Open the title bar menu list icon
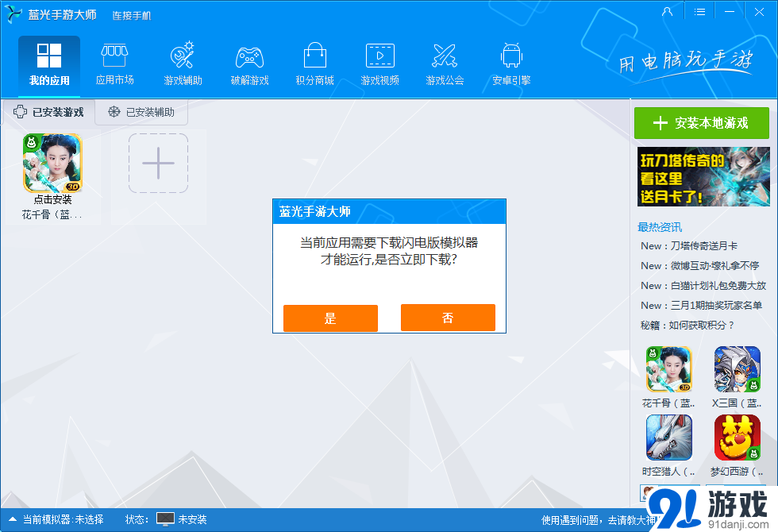Viewport: 778px width, 532px height. click(699, 11)
